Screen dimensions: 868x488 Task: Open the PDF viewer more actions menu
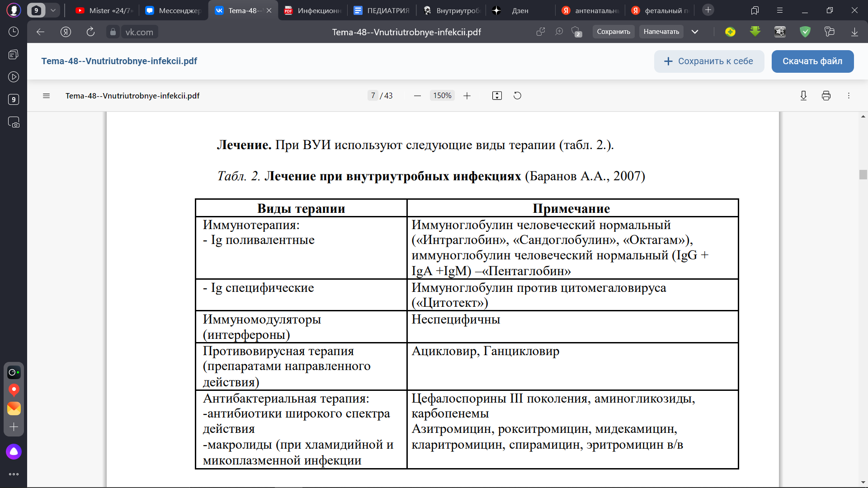coord(849,96)
